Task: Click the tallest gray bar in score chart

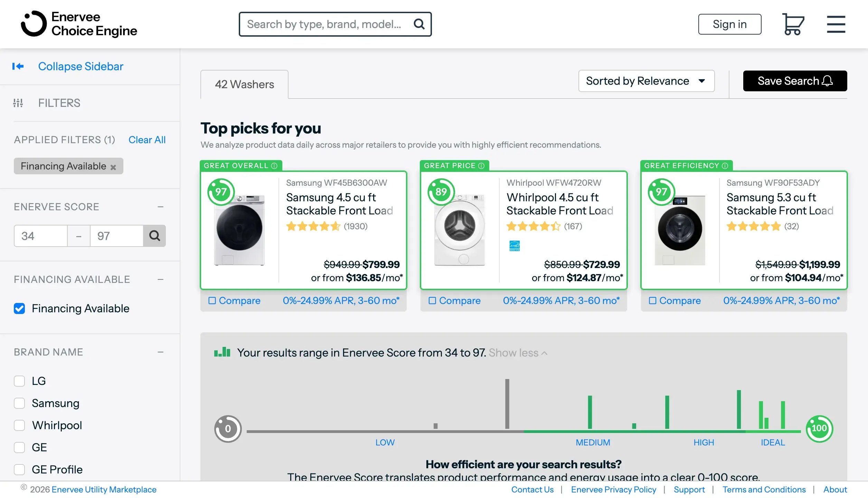Action: [x=507, y=404]
